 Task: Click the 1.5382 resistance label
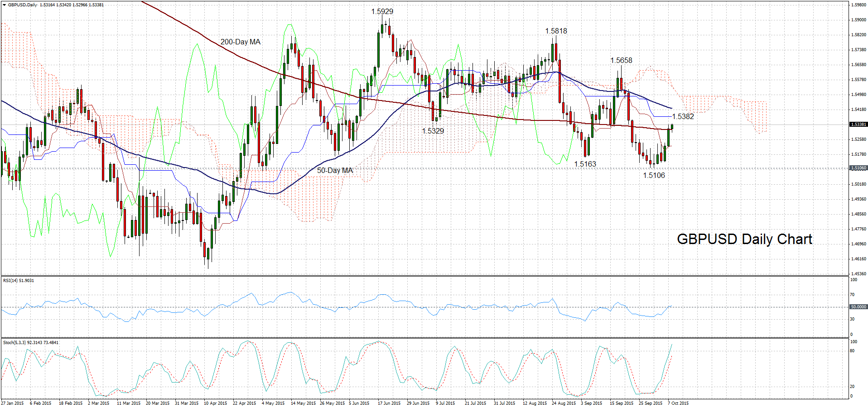click(x=683, y=117)
